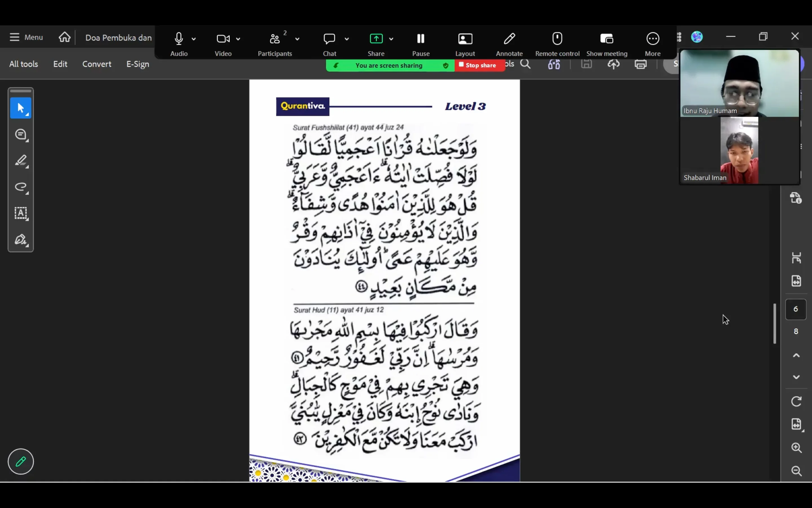Select the highlighter pen tool
The height and width of the screenshot is (508, 812).
tap(21, 161)
